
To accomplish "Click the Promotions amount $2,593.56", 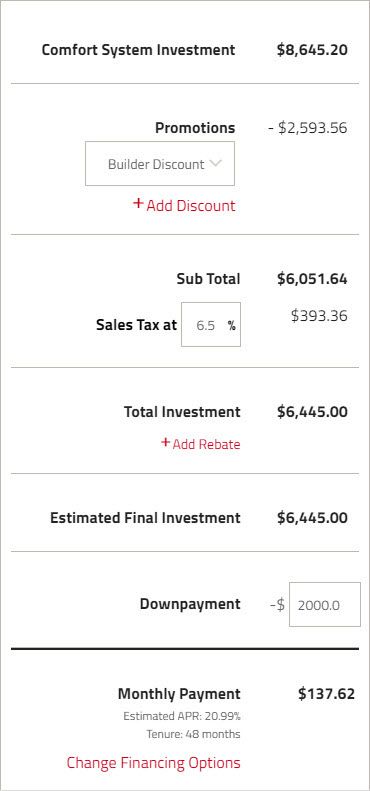I will (307, 128).
